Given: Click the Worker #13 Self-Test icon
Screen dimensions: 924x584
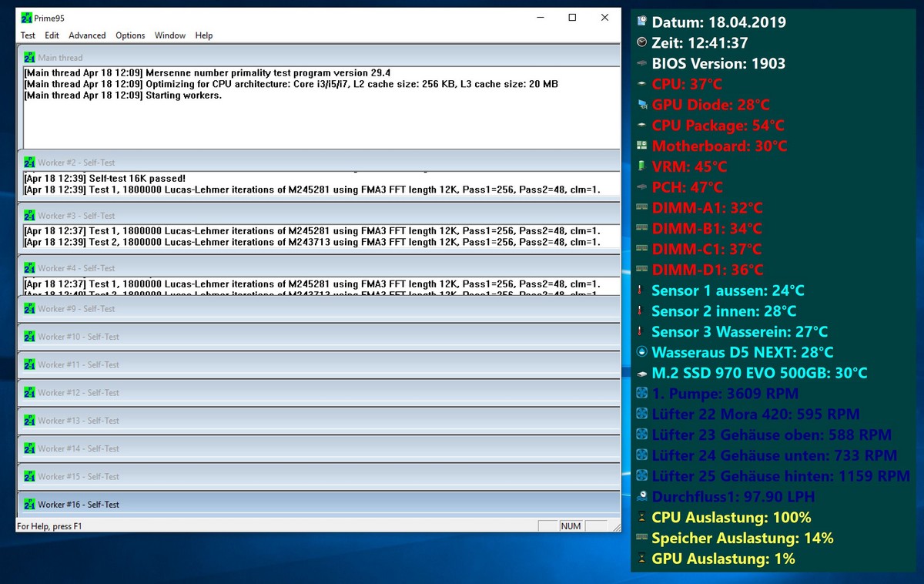Looking at the screenshot, I should tap(29, 421).
